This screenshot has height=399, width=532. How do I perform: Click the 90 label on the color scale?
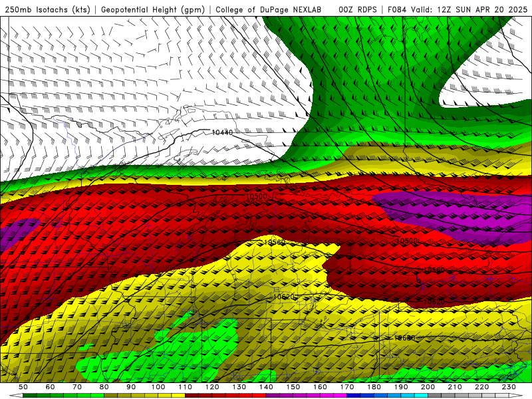(x=131, y=387)
